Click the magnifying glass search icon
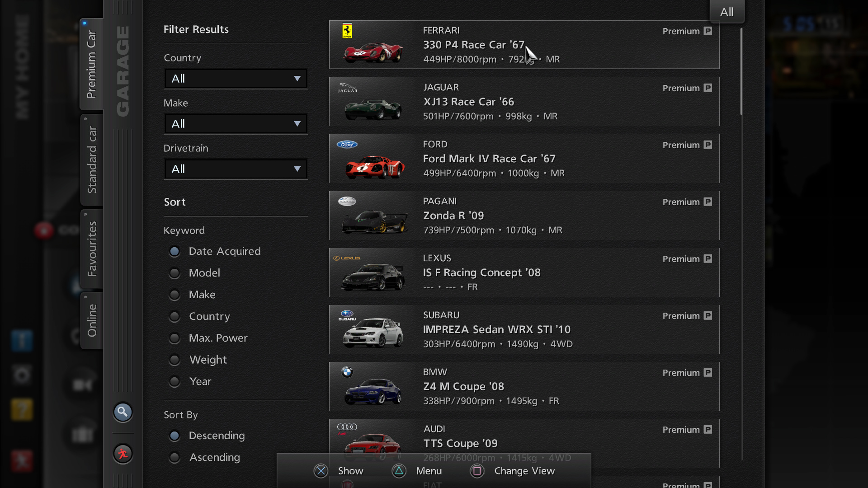The width and height of the screenshot is (868, 488). pos(123,412)
